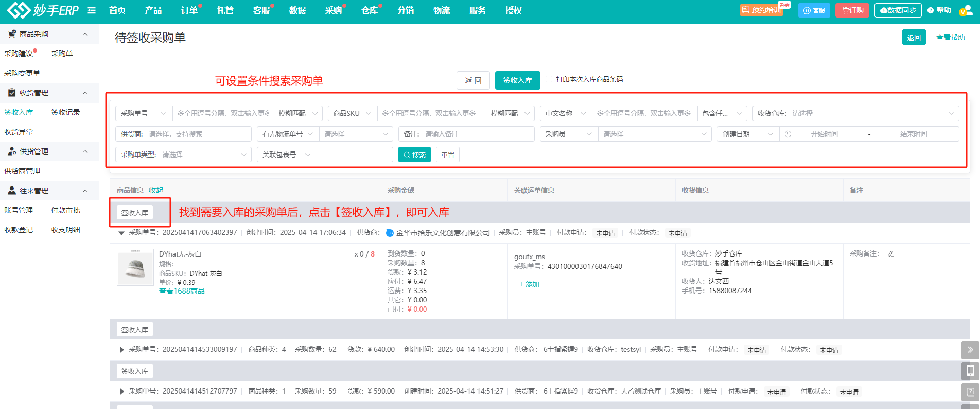Expand order 2025041414512707797 triangle
The height and width of the screenshot is (409, 980).
122,391
